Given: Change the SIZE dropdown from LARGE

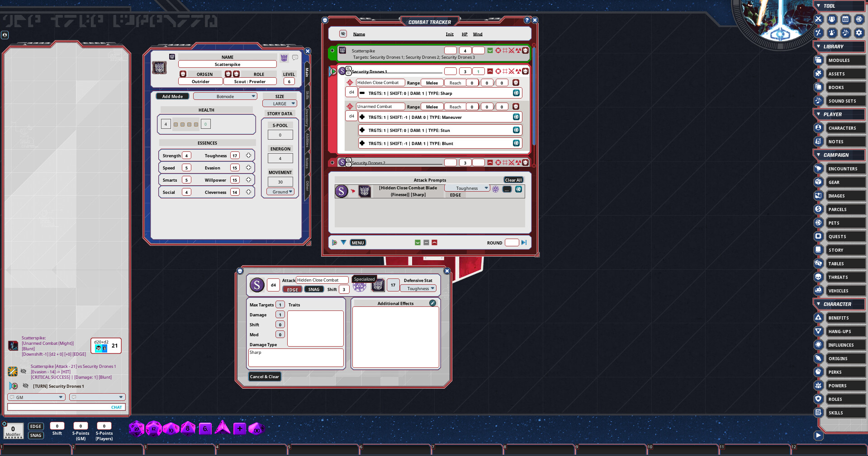Looking at the screenshot, I should 280,103.
